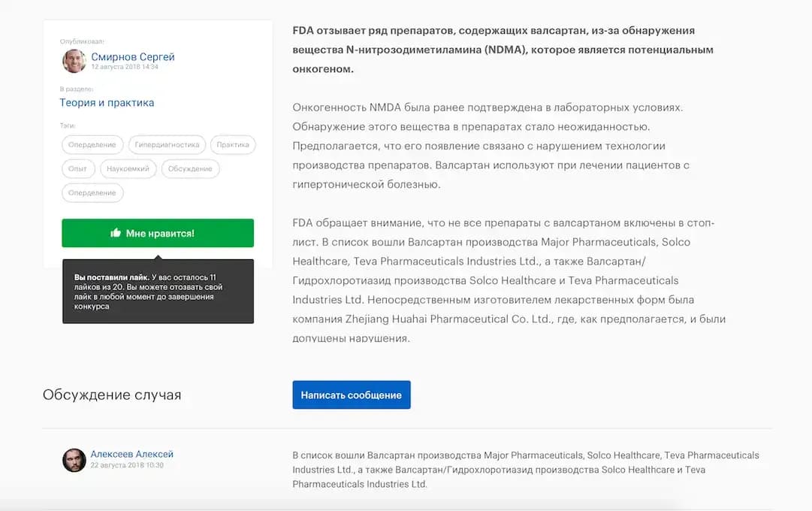Viewport: 812px width, 511px height.
Task: Click the green Мне нравится! like button
Action: click(158, 233)
